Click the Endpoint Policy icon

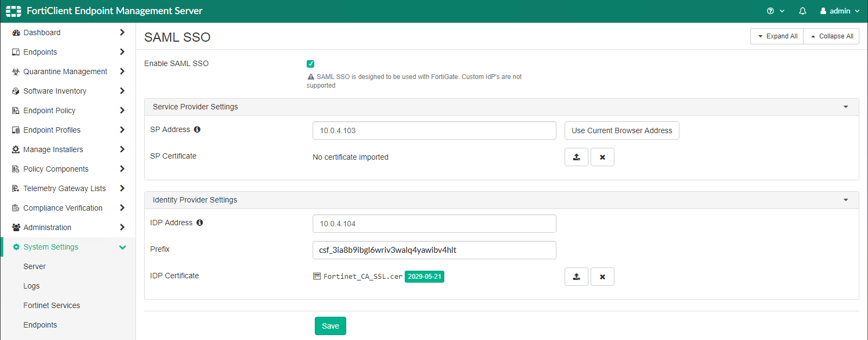coord(16,110)
